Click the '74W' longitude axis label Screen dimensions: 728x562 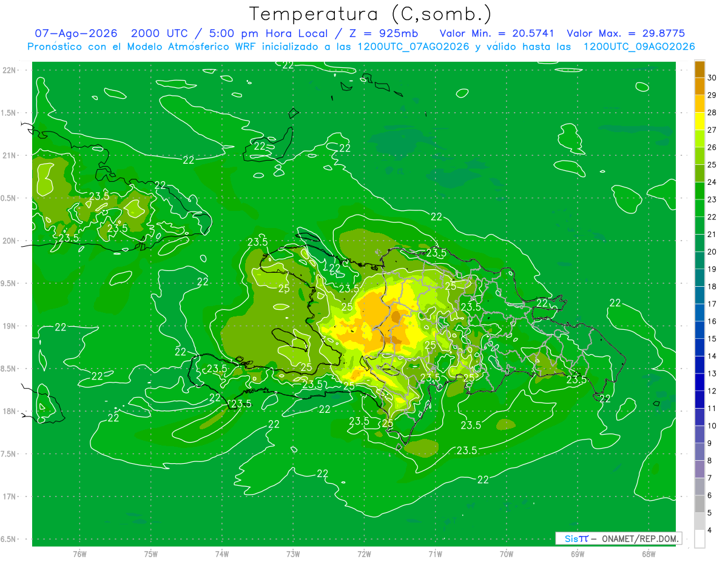coord(222,554)
